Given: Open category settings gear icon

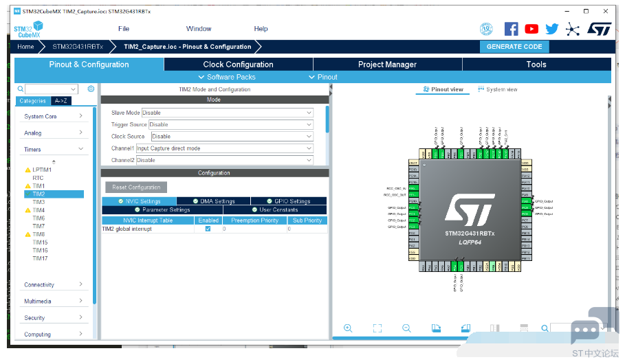Looking at the screenshot, I should [x=91, y=89].
